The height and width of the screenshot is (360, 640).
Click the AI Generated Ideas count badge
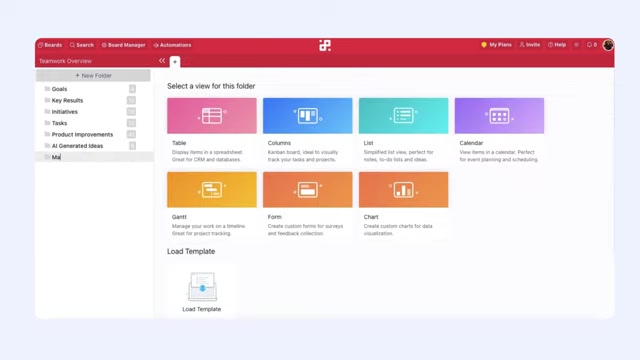pos(132,146)
